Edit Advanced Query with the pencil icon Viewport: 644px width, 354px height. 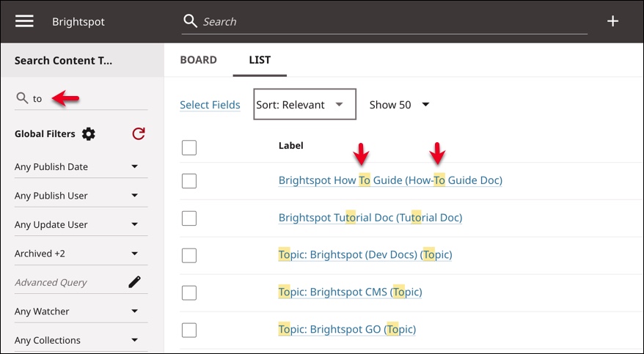pyautogui.click(x=134, y=281)
